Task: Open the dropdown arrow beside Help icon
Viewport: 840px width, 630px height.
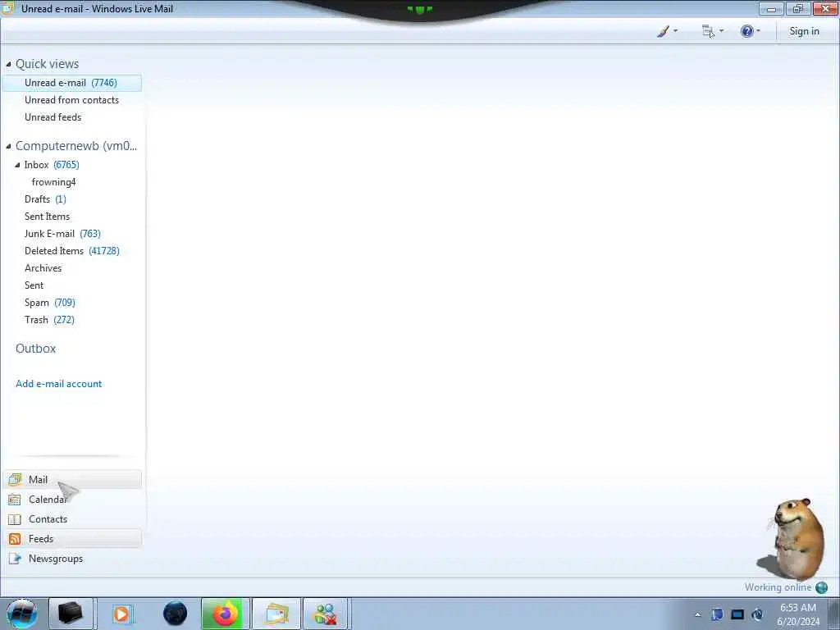Action: [x=758, y=31]
